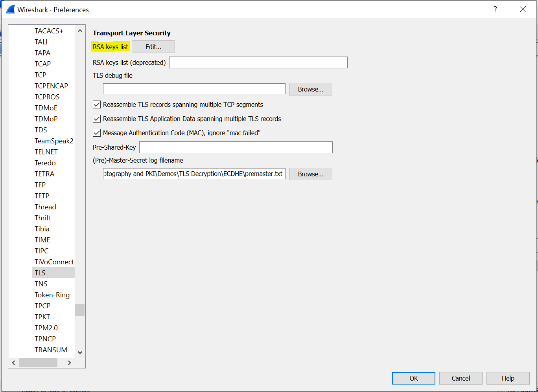Viewport: 538px width, 392px height.
Task: Select TCP in the protocol list
Action: point(41,75)
